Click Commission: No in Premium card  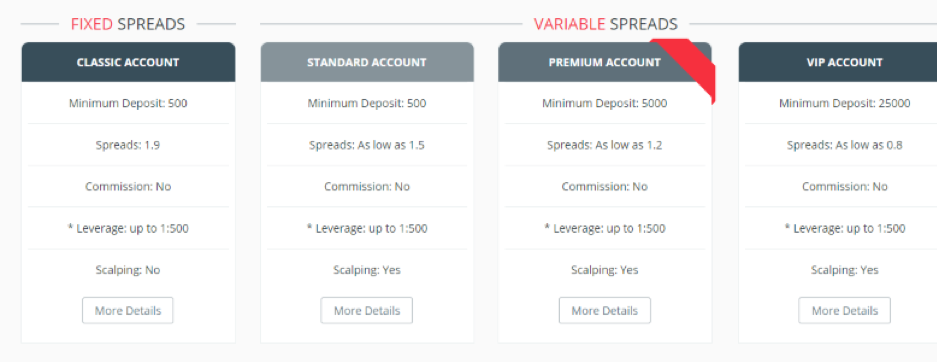click(605, 186)
